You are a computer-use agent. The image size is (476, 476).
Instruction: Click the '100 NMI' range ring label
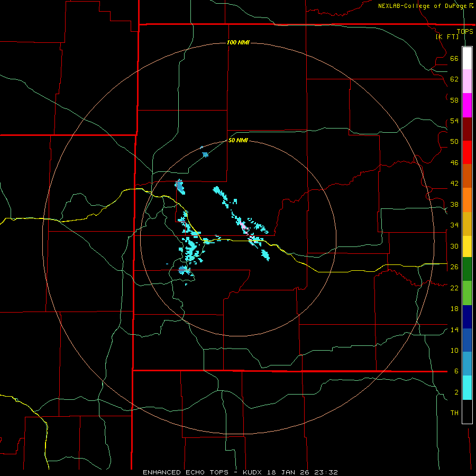click(x=238, y=42)
